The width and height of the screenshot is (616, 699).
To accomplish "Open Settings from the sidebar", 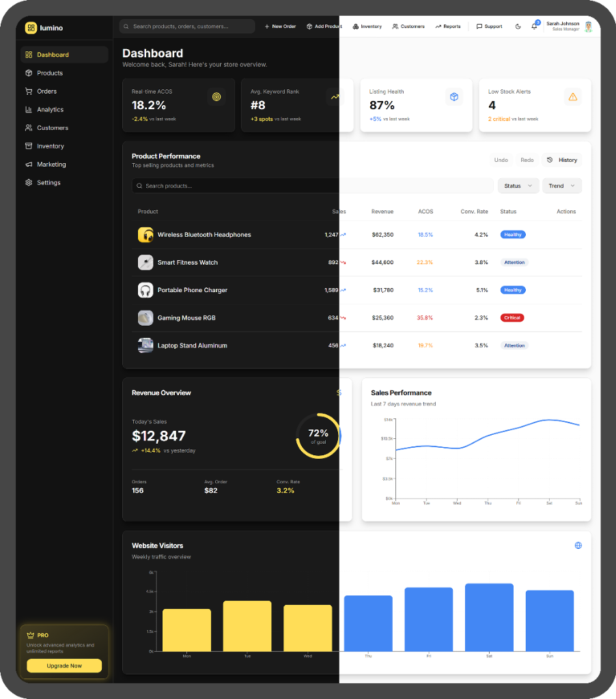I will [x=27, y=182].
